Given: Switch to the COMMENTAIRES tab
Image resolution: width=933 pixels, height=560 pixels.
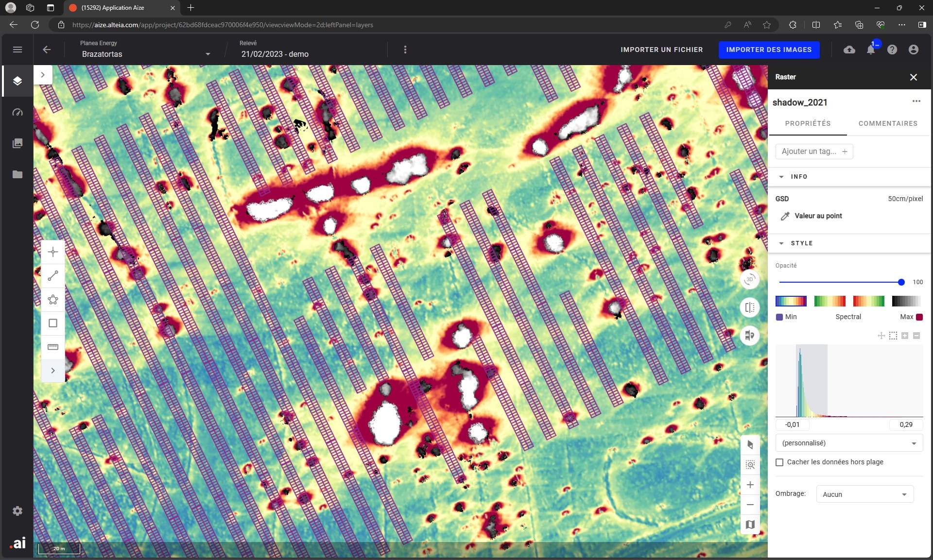Looking at the screenshot, I should [x=888, y=123].
